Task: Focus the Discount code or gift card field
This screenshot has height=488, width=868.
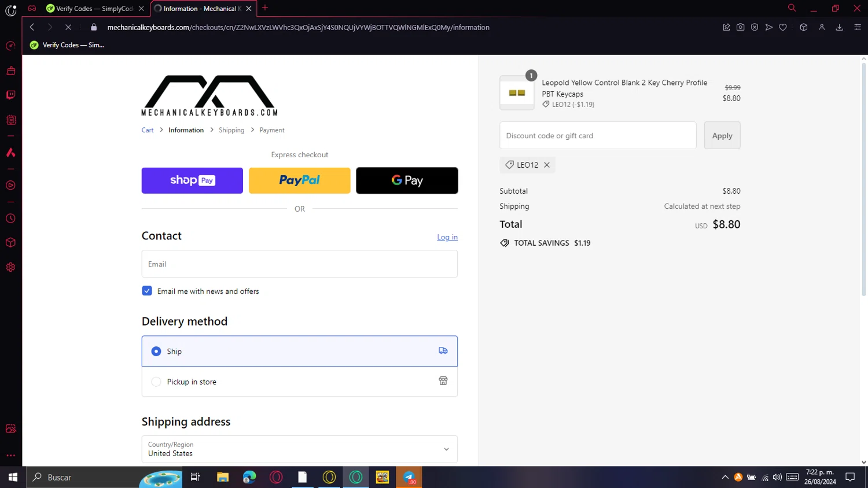Action: coord(598,135)
